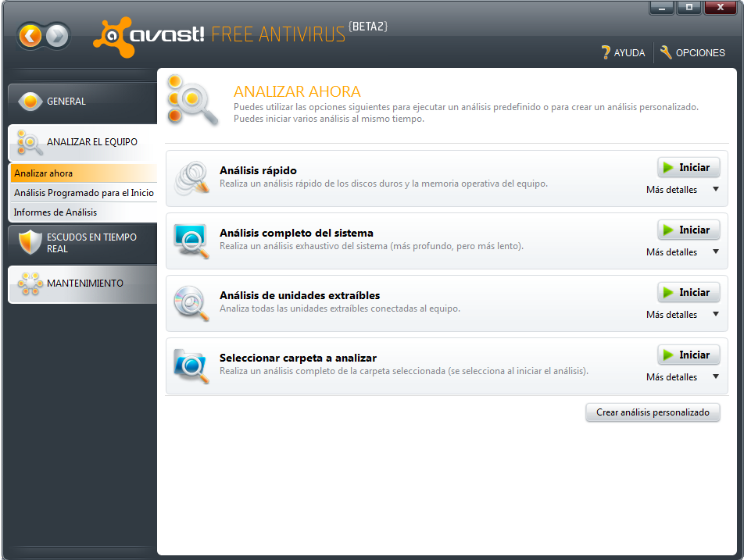Viewport: 744px width, 560px height.
Task: Expand Más detalles arrow for Seleccionar carpeta
Action: (716, 377)
